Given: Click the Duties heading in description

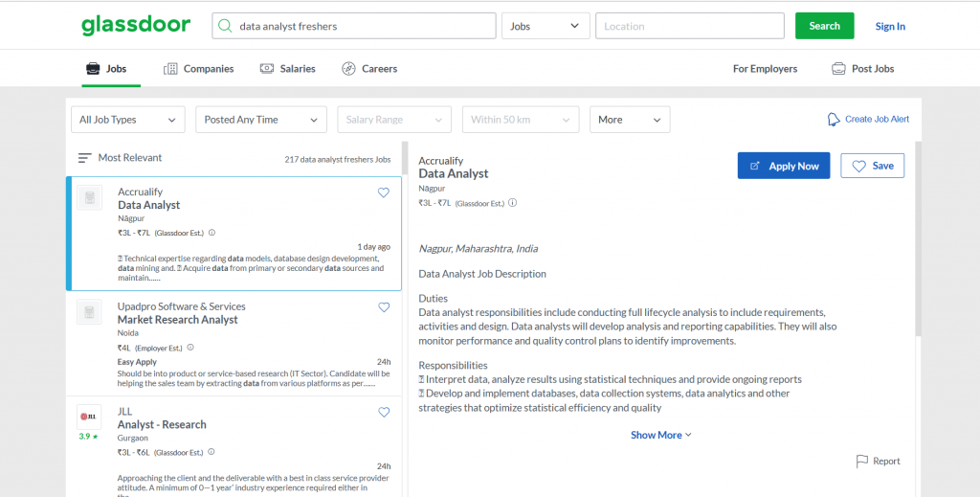Looking at the screenshot, I should click(434, 298).
